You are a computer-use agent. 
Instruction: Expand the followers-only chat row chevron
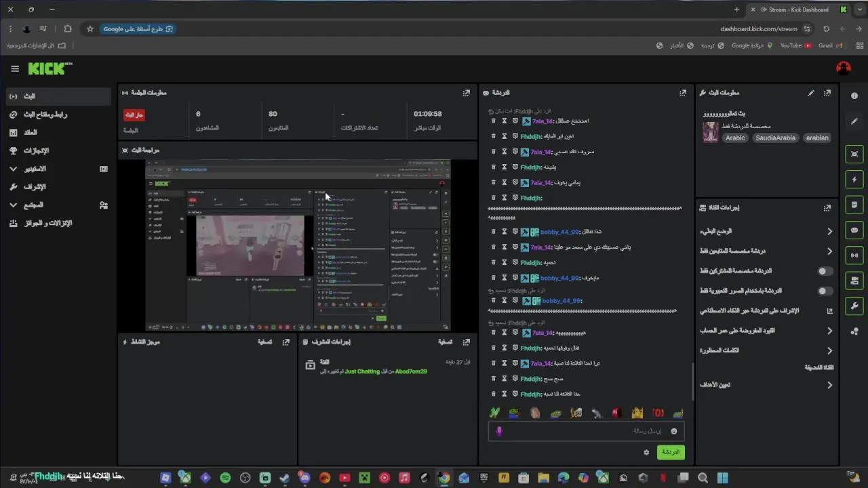pyautogui.click(x=829, y=251)
